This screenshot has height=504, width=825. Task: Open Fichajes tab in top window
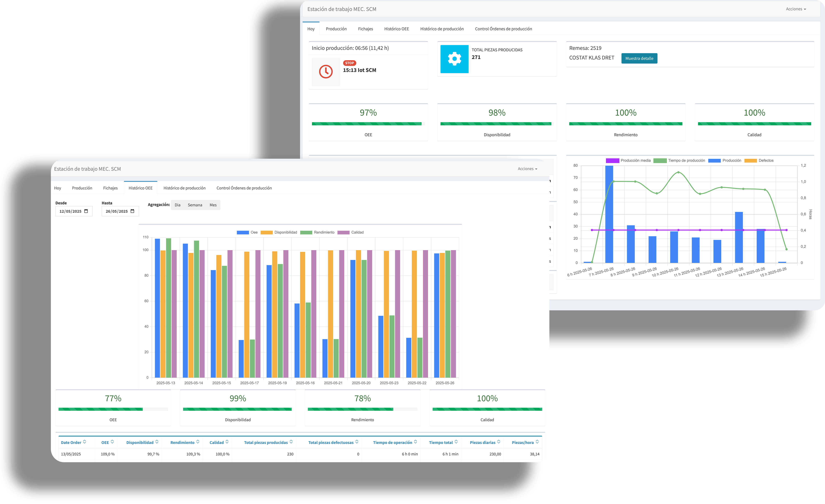(365, 29)
